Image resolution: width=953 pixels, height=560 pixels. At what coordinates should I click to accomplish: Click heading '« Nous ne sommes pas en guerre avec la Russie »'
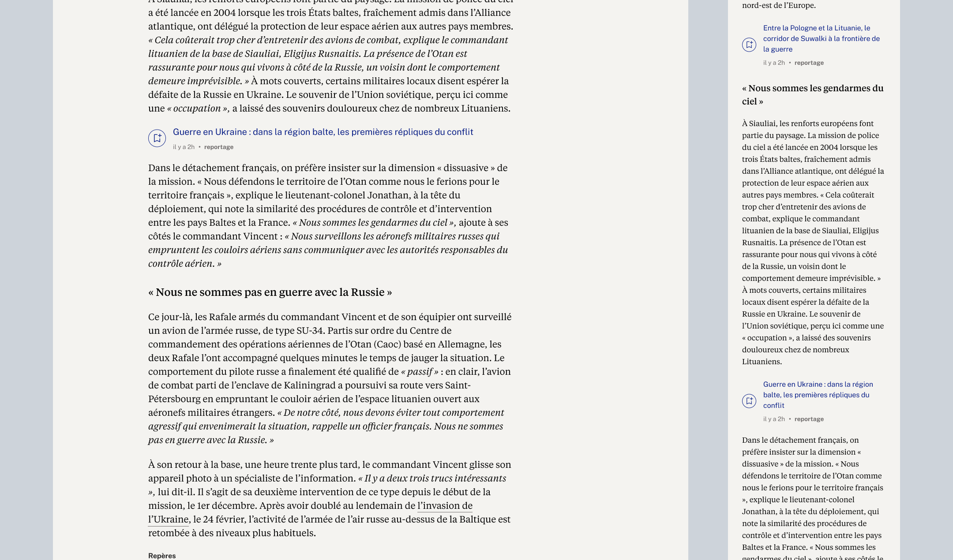click(x=270, y=292)
